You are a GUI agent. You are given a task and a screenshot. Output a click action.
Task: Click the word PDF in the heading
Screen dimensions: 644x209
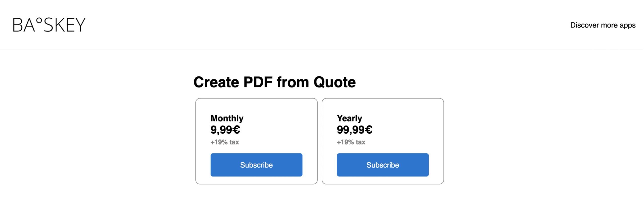point(258,82)
